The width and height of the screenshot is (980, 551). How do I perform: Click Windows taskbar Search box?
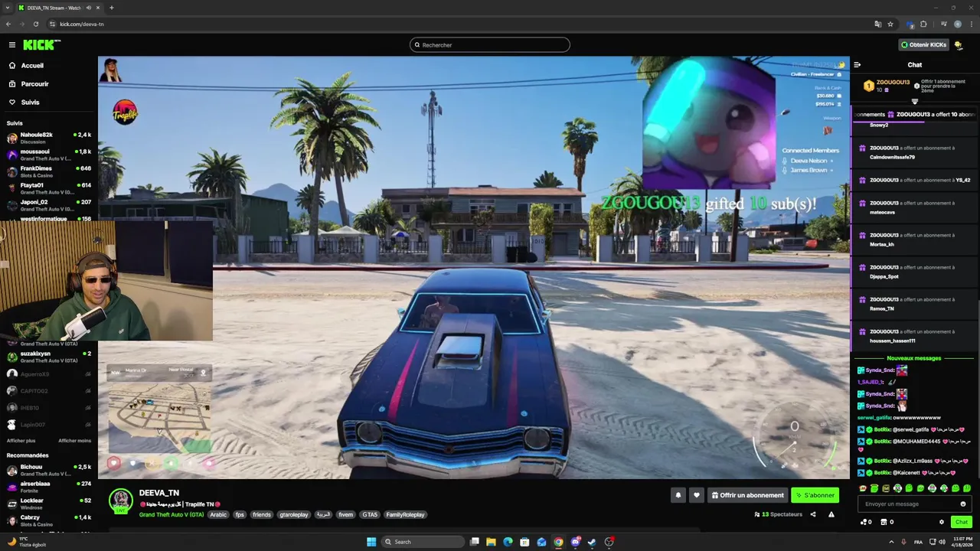pyautogui.click(x=423, y=542)
